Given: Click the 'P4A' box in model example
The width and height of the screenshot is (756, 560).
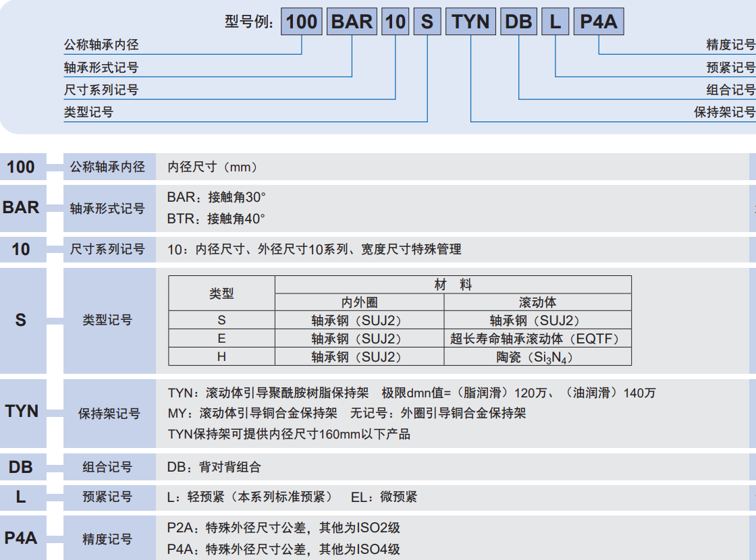Looking at the screenshot, I should point(599,22).
